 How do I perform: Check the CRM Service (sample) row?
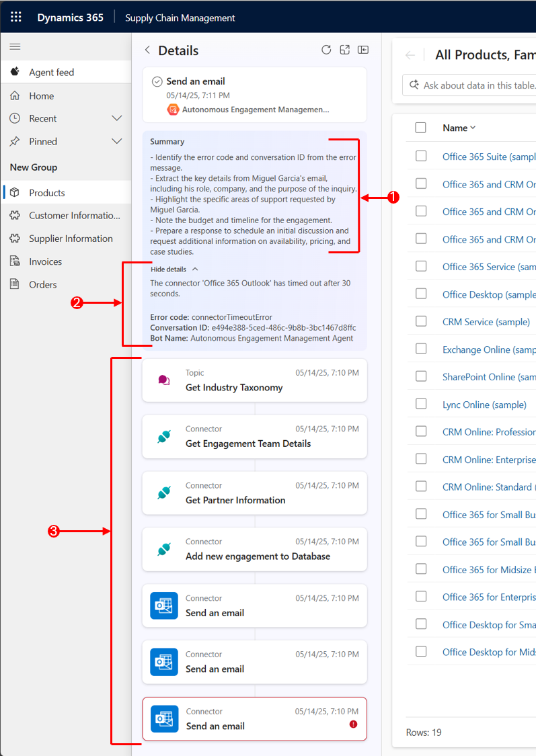(x=421, y=321)
